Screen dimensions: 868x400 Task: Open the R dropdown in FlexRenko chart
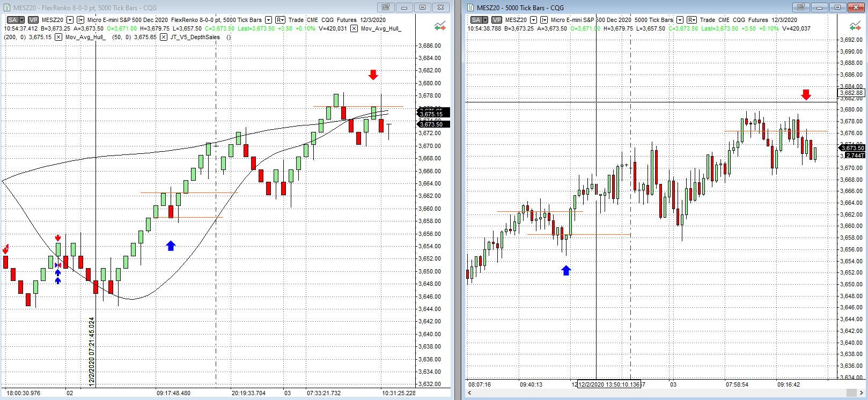(281, 20)
